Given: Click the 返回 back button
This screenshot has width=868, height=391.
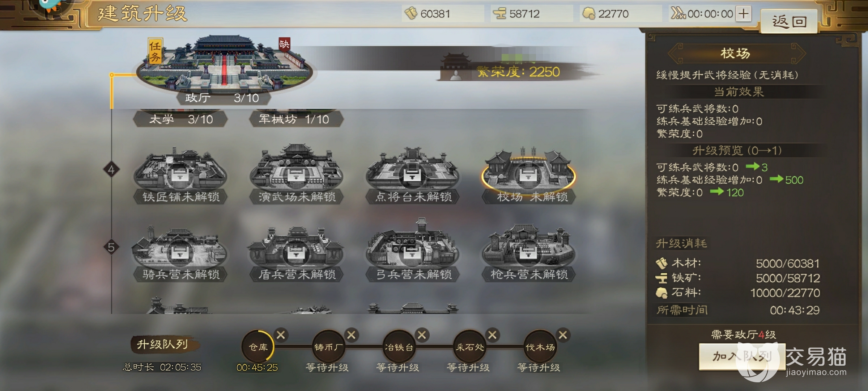Looking at the screenshot, I should 789,22.
